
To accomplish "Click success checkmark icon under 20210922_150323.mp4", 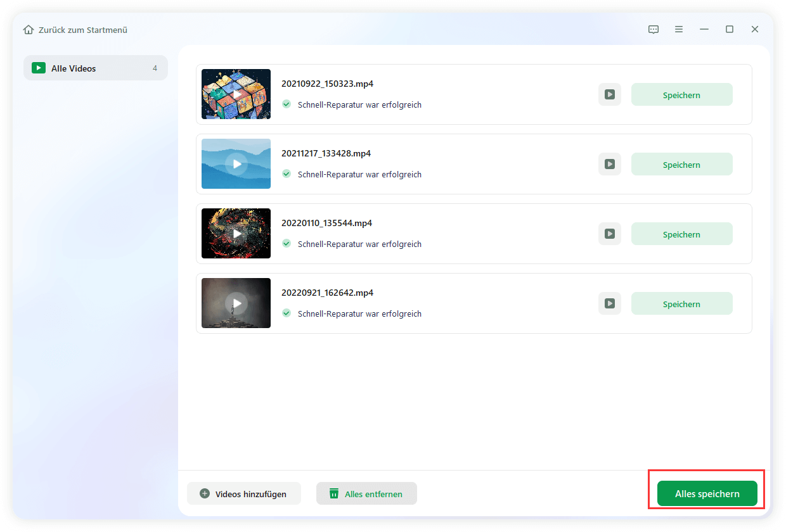I will pos(287,104).
